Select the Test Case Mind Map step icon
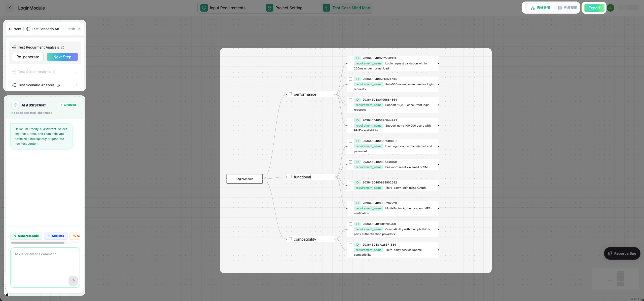 pyautogui.click(x=326, y=8)
